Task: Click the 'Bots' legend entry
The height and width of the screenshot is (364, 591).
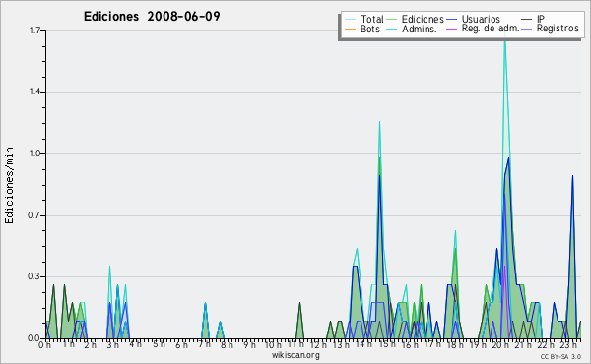Action: point(362,29)
